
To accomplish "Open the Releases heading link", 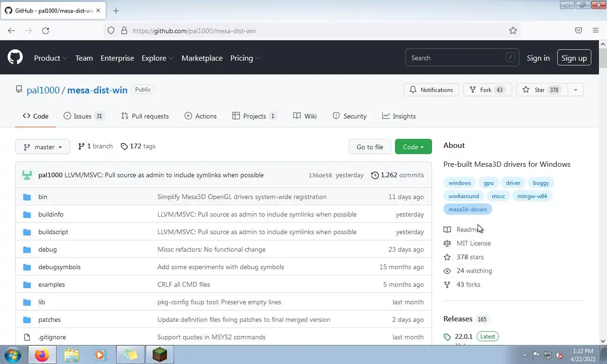I will 458,319.
